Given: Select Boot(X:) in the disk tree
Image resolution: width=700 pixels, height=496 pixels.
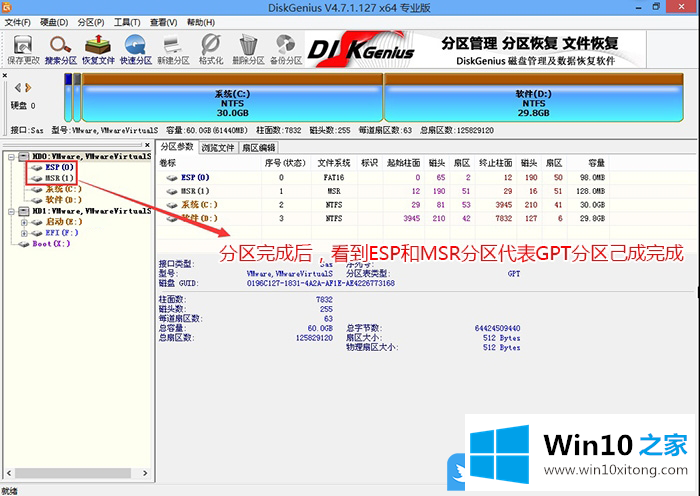Looking at the screenshot, I should pos(51,244).
